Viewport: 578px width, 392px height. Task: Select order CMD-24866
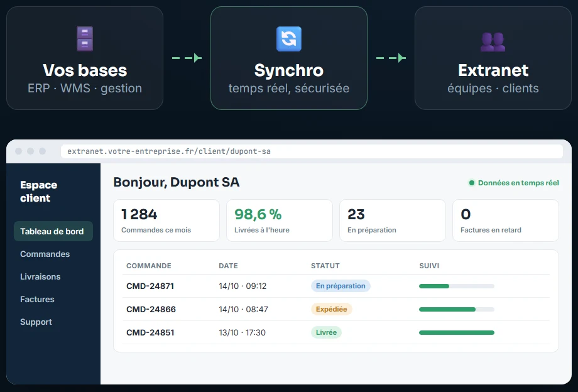151,309
